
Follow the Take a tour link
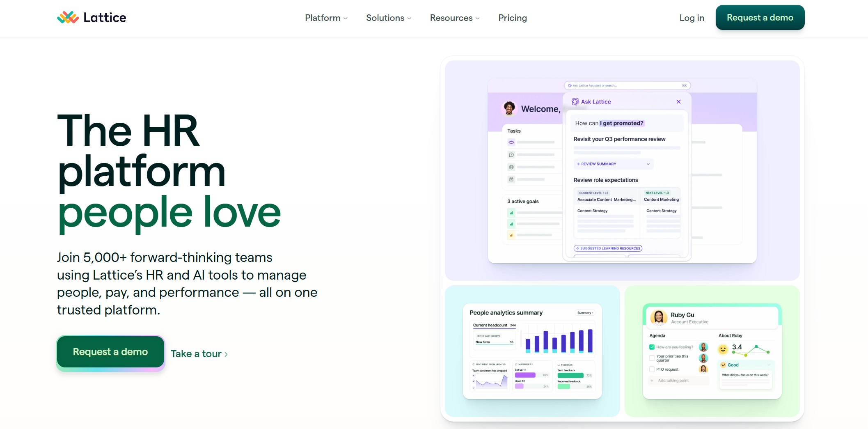pyautogui.click(x=199, y=354)
